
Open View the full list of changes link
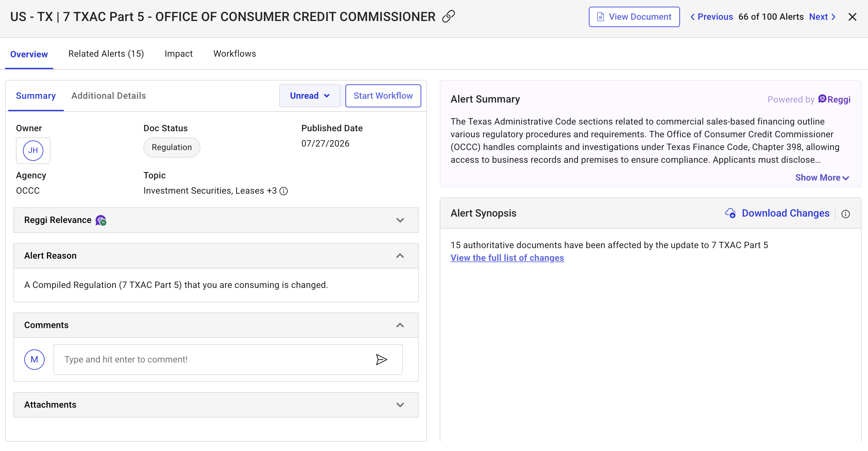507,258
